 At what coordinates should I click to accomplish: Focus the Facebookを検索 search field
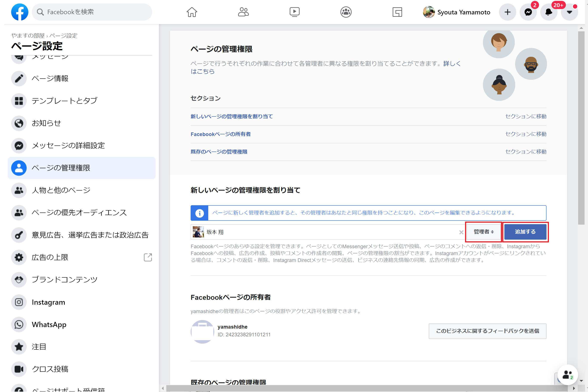[92, 12]
